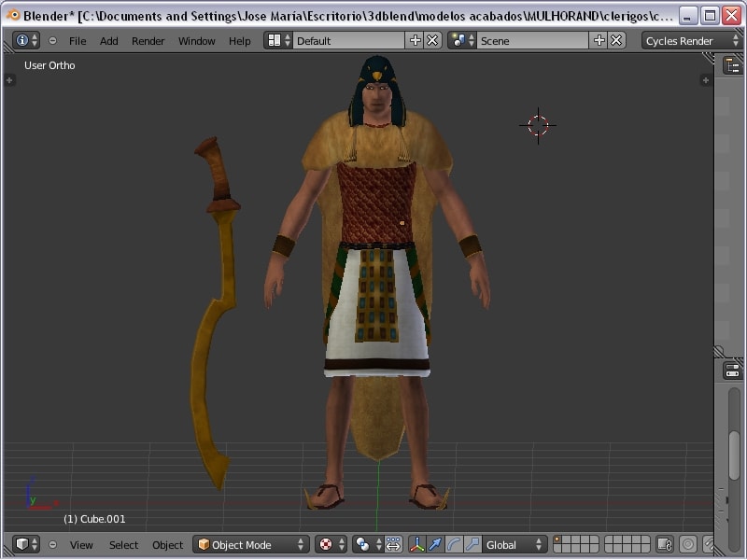Open the Object menu in 3D header
The height and width of the screenshot is (560, 747).
coord(167,545)
